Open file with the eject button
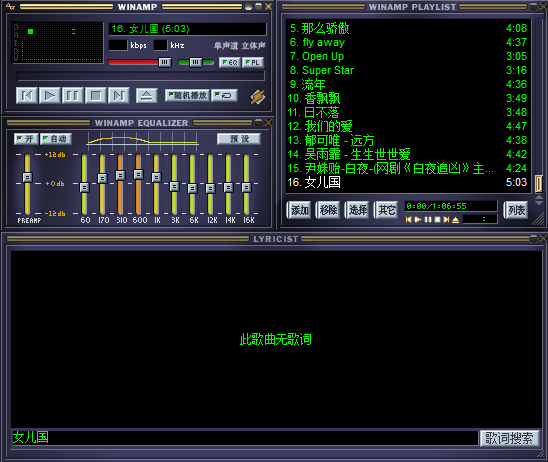The image size is (548, 462). 146,95
